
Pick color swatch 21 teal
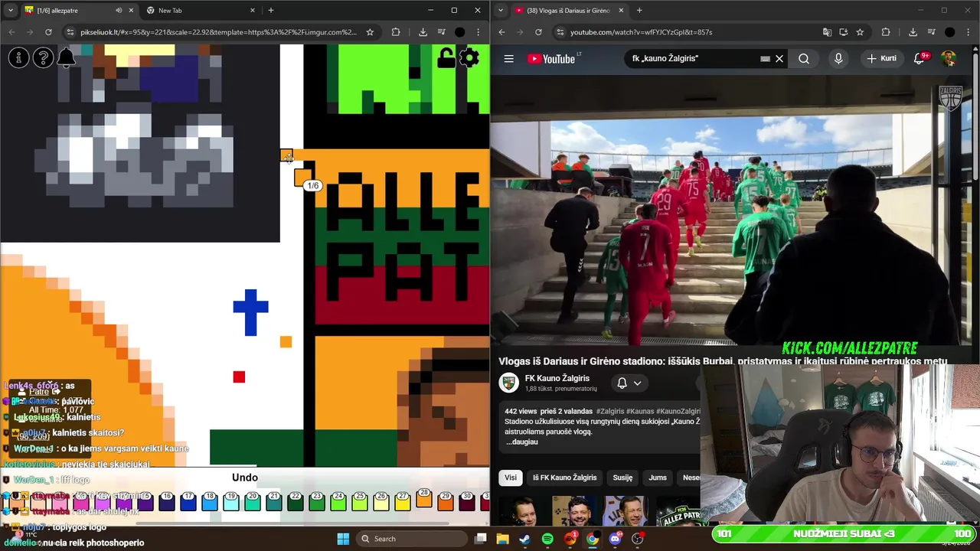tap(274, 501)
